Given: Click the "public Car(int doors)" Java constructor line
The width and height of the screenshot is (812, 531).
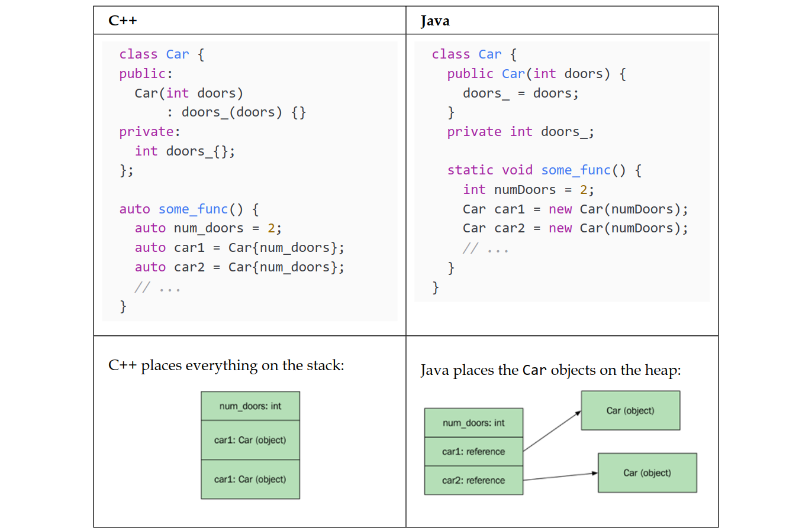Looking at the screenshot, I should 536,74.
